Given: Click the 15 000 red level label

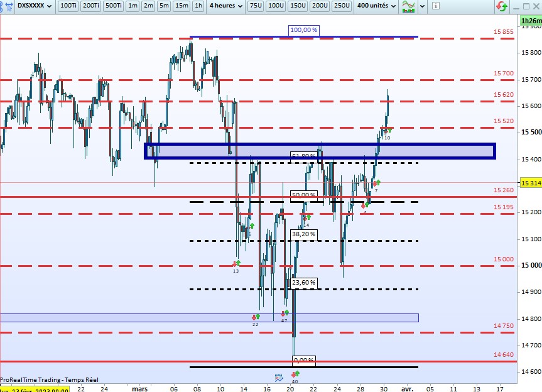Looking at the screenshot, I should pos(503,259).
